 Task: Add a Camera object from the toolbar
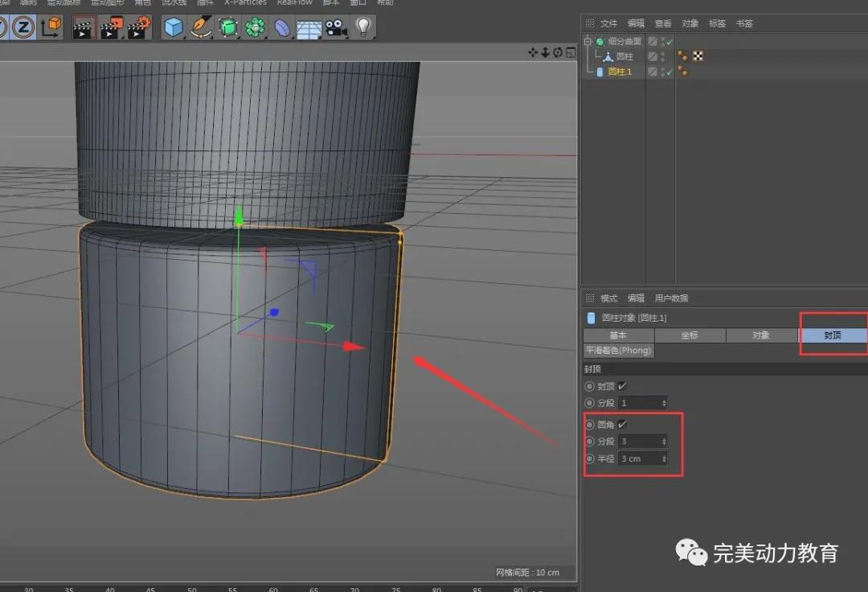coord(336,28)
